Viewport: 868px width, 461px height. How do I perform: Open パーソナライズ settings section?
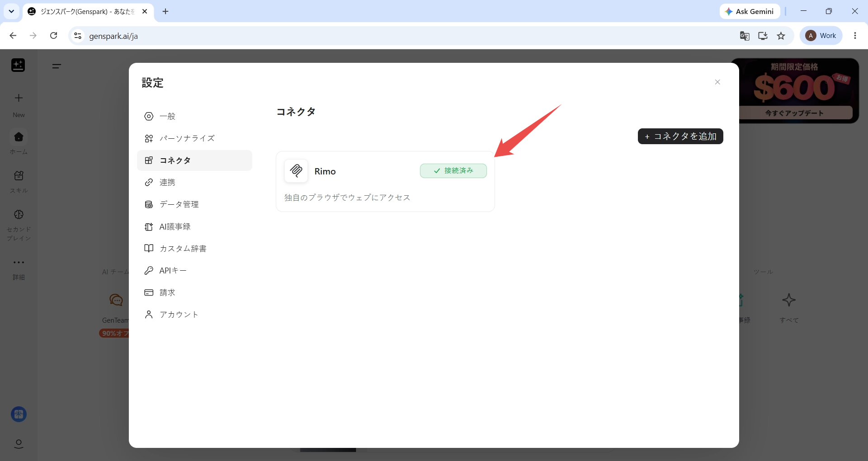(x=194, y=138)
